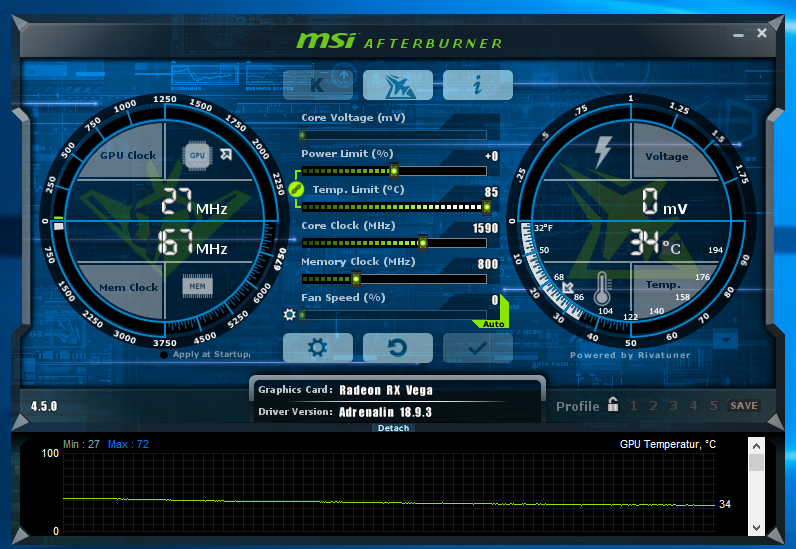Open settings with the gear button
796x549 pixels.
[x=318, y=348]
